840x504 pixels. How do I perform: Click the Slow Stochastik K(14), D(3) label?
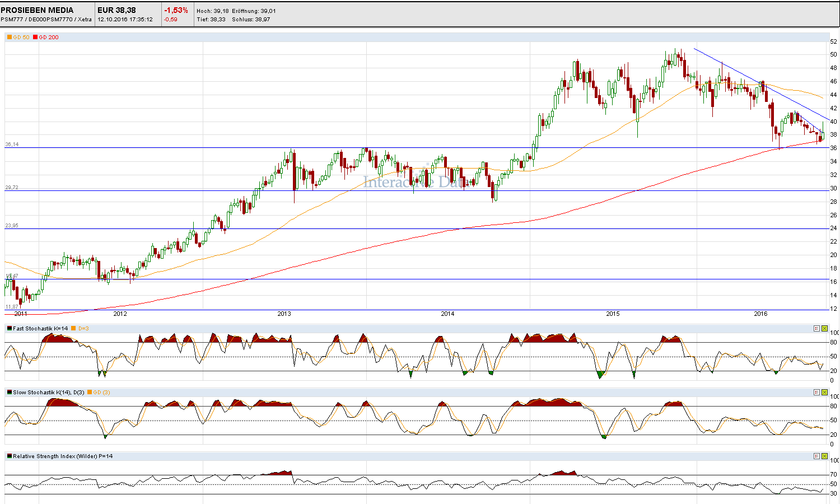[48, 393]
